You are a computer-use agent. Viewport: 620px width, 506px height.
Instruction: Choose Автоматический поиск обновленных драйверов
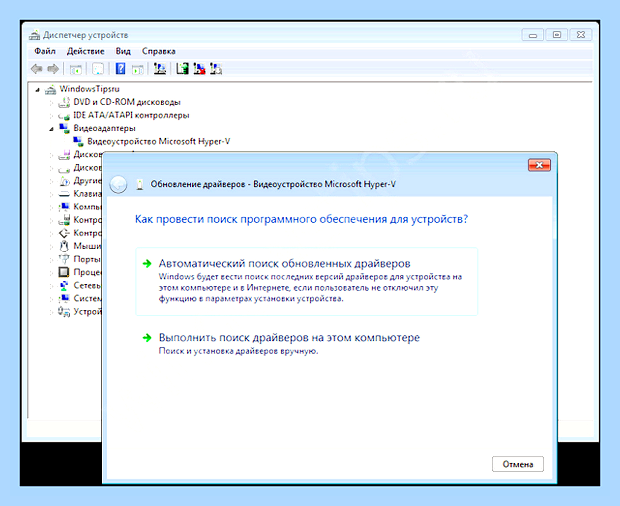pos(306,281)
